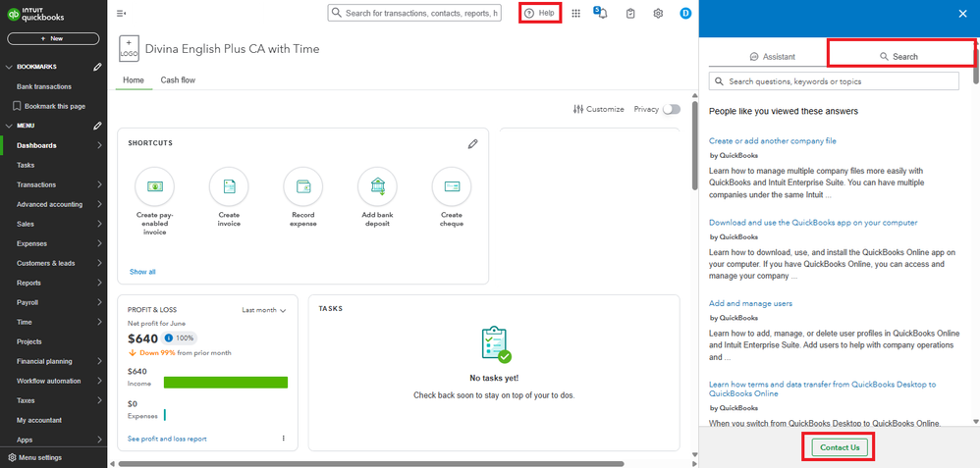Viewport: 980px width, 468px height.
Task: Open Tasks in the sidebar
Action: click(26, 165)
